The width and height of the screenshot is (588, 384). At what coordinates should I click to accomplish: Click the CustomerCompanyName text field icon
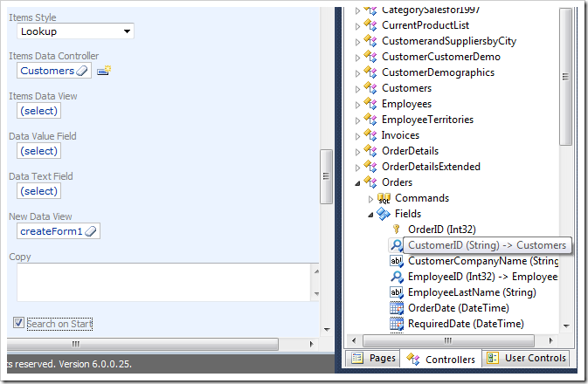point(397,261)
